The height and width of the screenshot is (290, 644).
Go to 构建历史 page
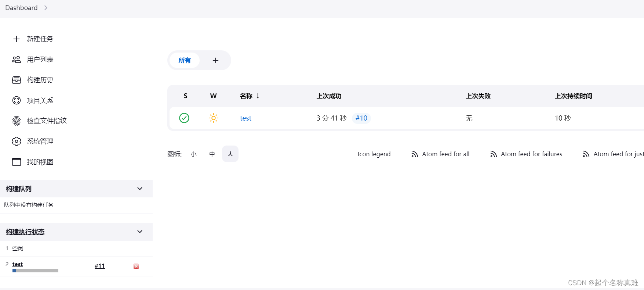(40, 80)
